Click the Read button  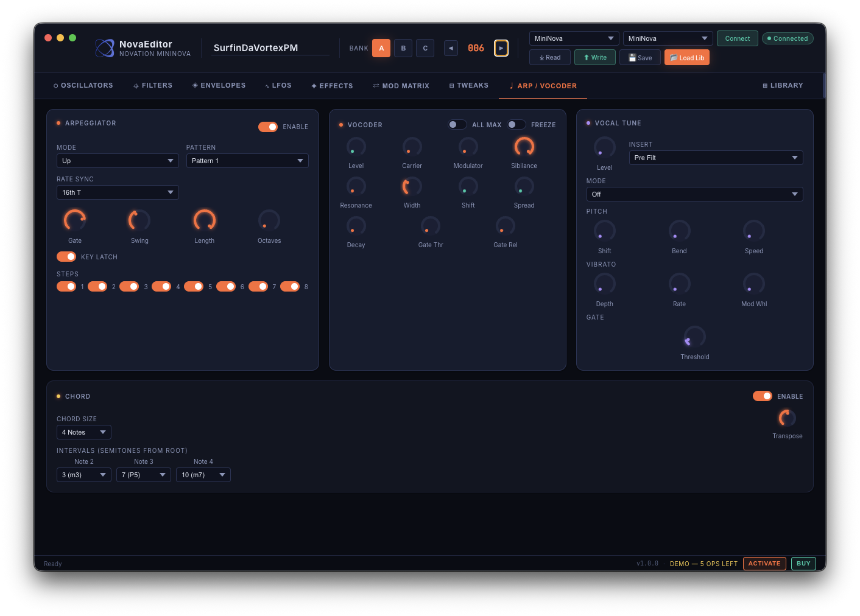[x=550, y=58]
